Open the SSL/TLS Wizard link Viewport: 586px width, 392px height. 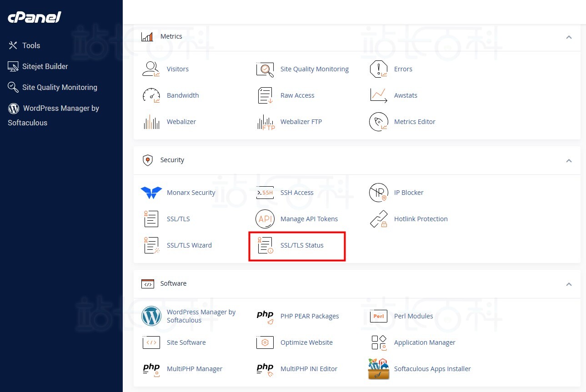point(189,245)
